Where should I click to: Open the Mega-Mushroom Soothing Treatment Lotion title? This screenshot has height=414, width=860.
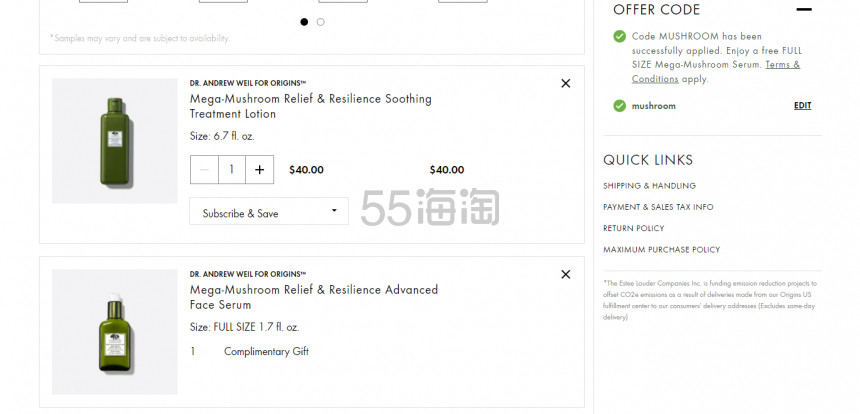point(310,106)
